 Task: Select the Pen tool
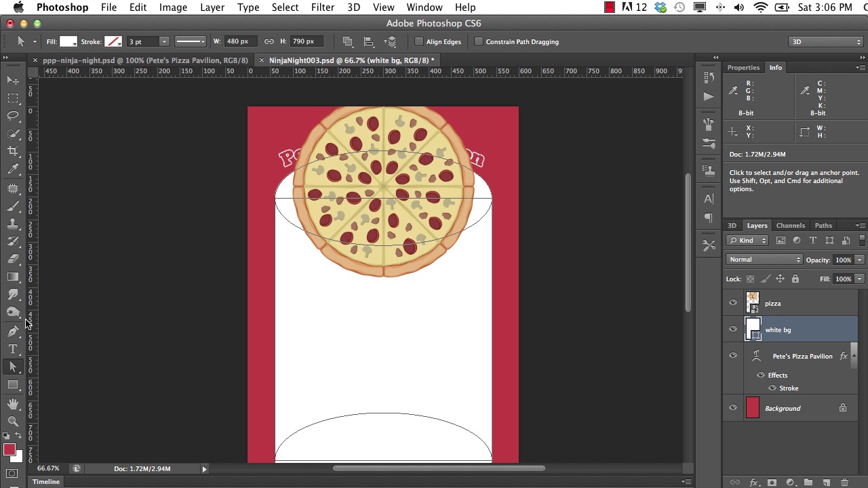[x=13, y=331]
